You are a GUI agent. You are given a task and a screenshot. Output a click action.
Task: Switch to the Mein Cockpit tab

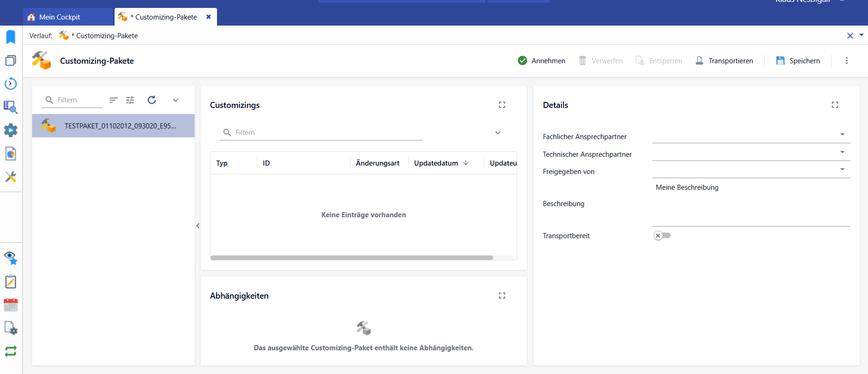click(x=68, y=17)
